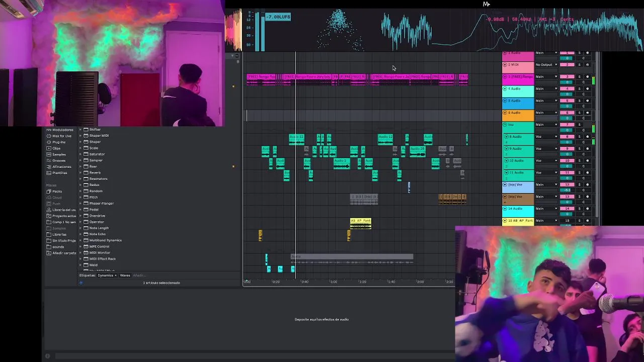The image size is (644, 362).
Task: Open the Moduladores browser category
Action: click(60, 130)
